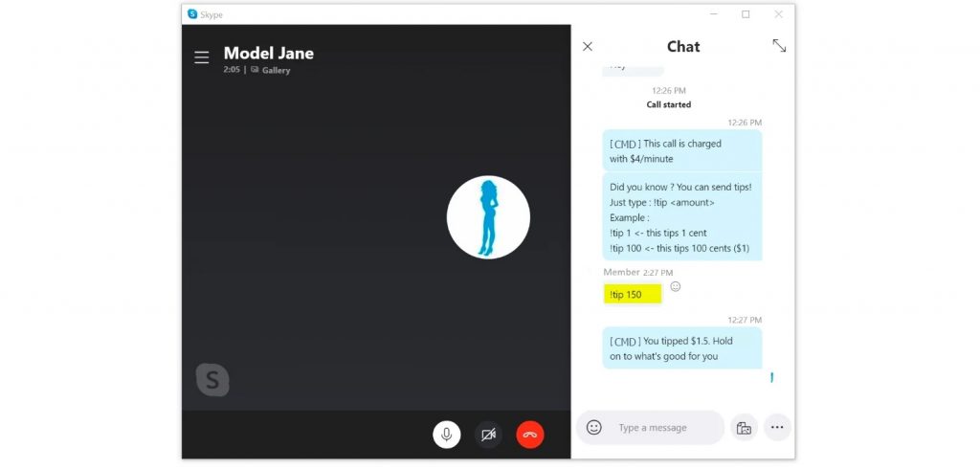Minimize the Skype window
This screenshot has width=980, height=470.
point(713,14)
